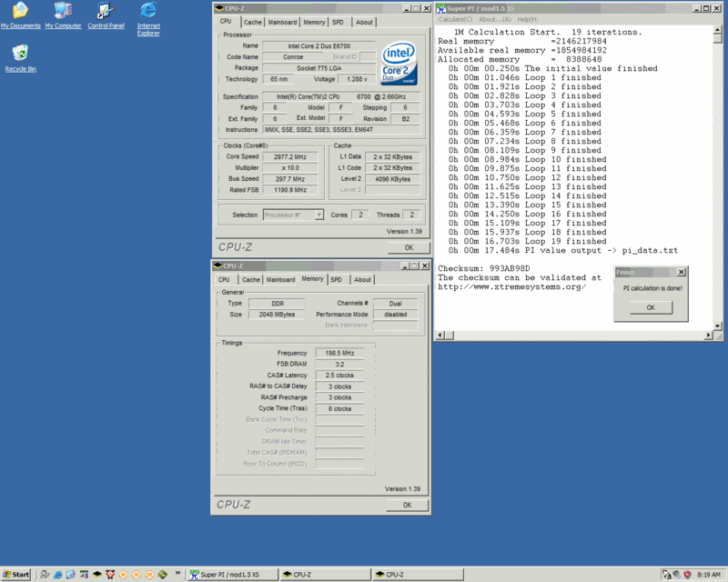Click Super PI horizontal scrollbar left arrow
The width and height of the screenshot is (728, 582).
(x=440, y=335)
